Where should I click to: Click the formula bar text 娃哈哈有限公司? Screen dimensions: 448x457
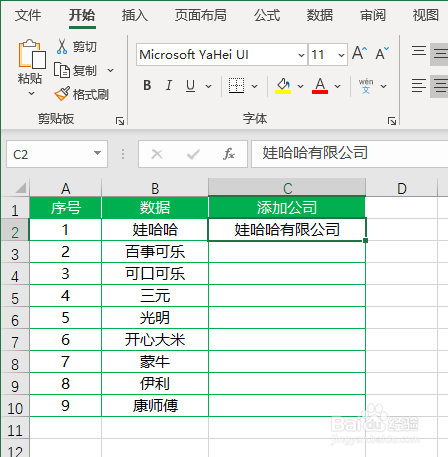[x=315, y=153]
